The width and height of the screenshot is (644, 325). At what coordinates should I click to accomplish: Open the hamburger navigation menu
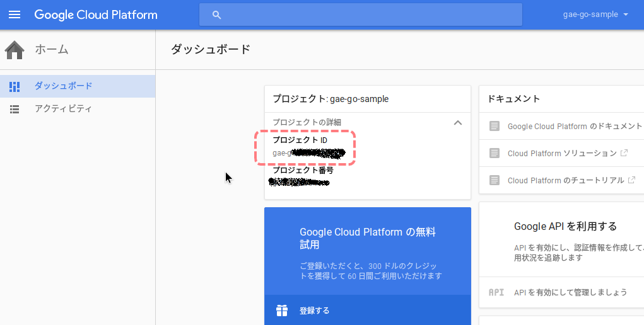click(15, 14)
